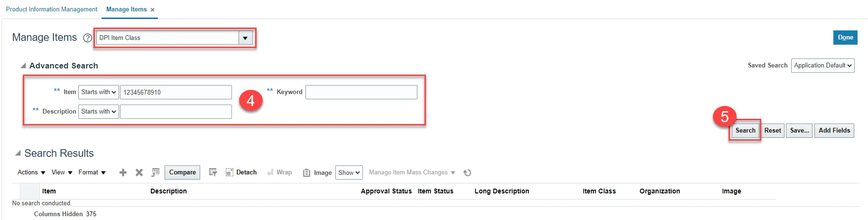Open the Actions menu

coord(31,172)
